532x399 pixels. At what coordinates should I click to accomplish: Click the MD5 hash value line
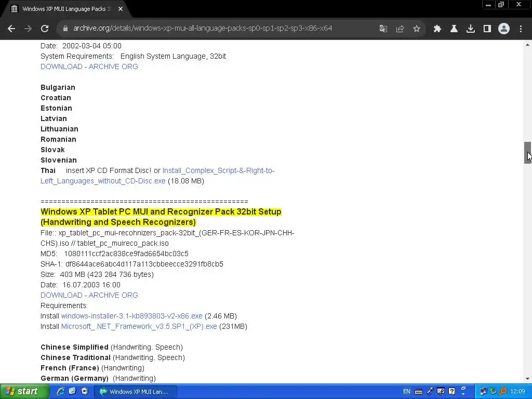114,254
